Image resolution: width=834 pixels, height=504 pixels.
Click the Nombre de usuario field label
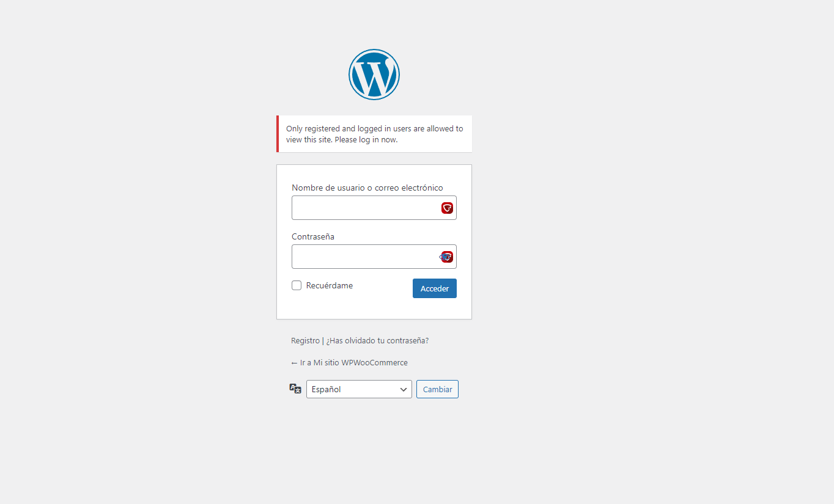pyautogui.click(x=367, y=188)
